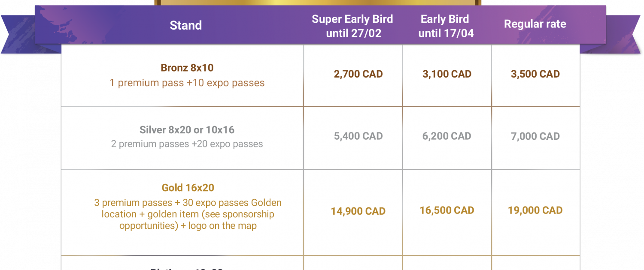Click the 1 premium pass +10 expo passes text

tap(187, 83)
